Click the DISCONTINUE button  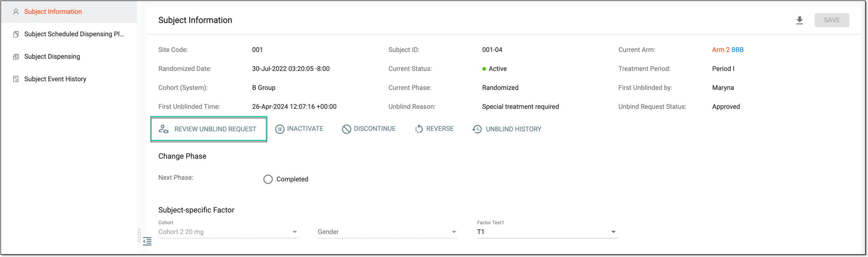point(369,129)
